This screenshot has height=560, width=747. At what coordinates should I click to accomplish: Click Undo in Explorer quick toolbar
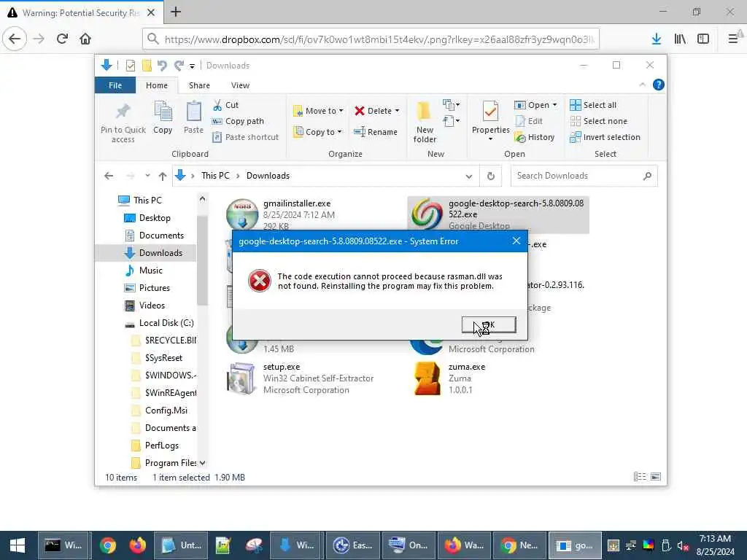click(x=162, y=65)
